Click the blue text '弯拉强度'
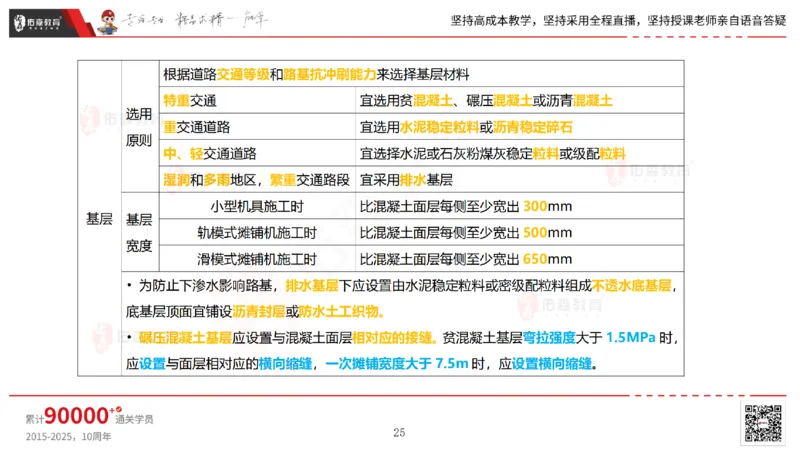800x450 pixels. 549,338
